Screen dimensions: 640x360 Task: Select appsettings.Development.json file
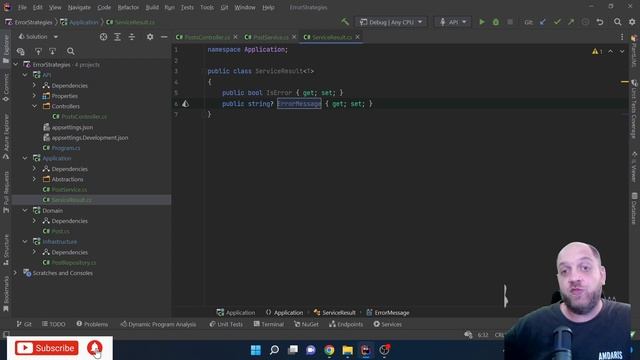[90, 138]
